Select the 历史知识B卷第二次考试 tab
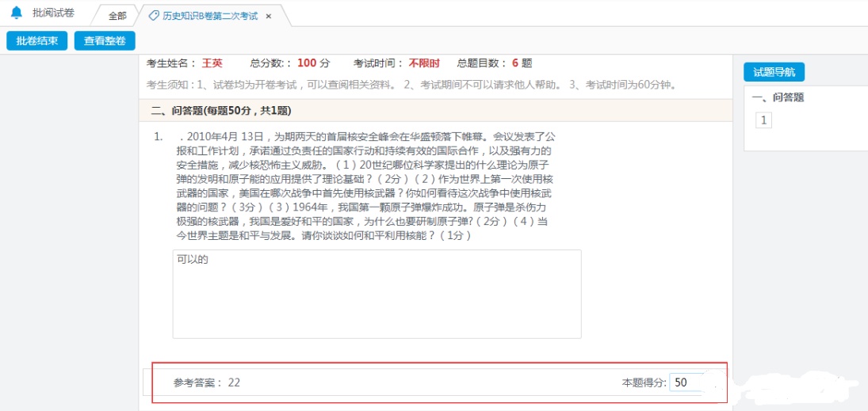 [x=205, y=16]
